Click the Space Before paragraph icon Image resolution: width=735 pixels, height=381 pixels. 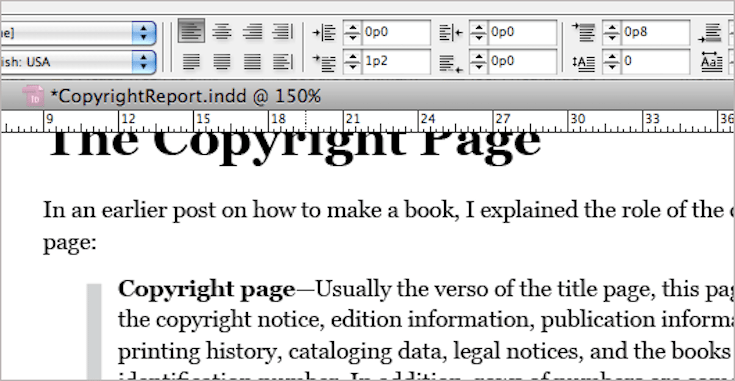point(583,32)
